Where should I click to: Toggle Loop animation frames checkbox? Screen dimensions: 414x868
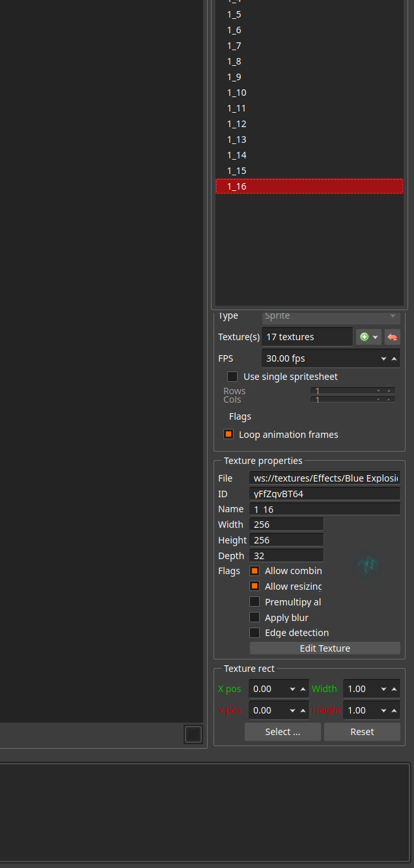coord(228,435)
